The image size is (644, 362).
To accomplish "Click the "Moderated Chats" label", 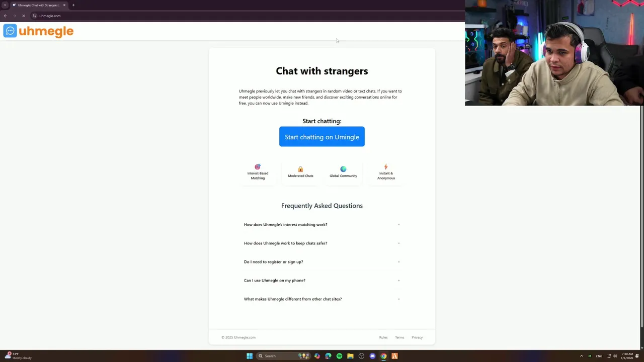I will pos(300,176).
